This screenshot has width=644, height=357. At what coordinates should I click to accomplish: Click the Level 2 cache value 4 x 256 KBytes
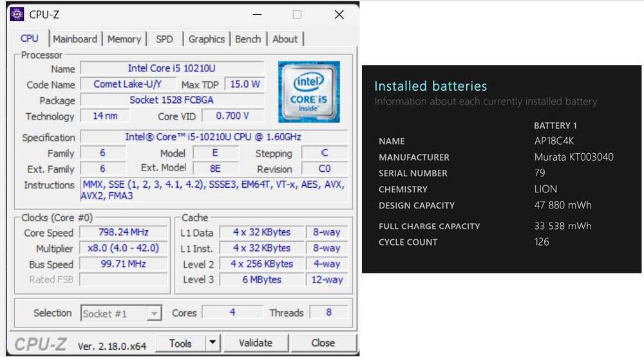[262, 264]
